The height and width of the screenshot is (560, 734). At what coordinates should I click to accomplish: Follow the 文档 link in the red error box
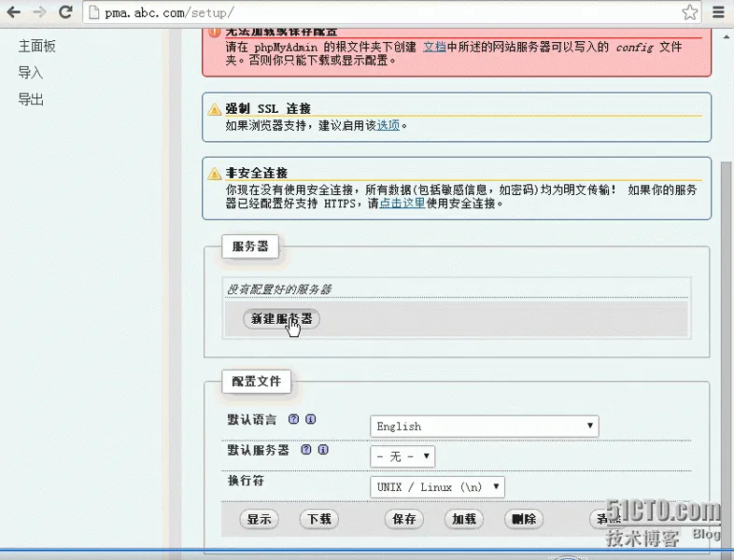434,47
